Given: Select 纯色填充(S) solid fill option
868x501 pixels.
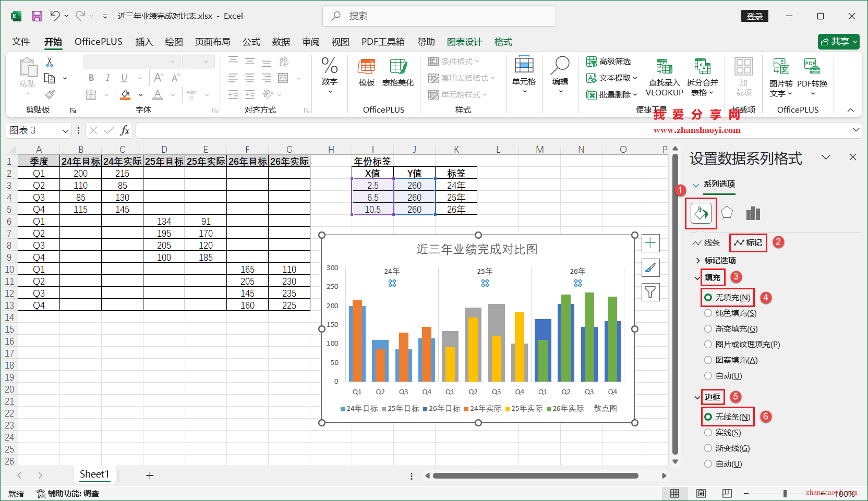Looking at the screenshot, I should click(x=730, y=313).
